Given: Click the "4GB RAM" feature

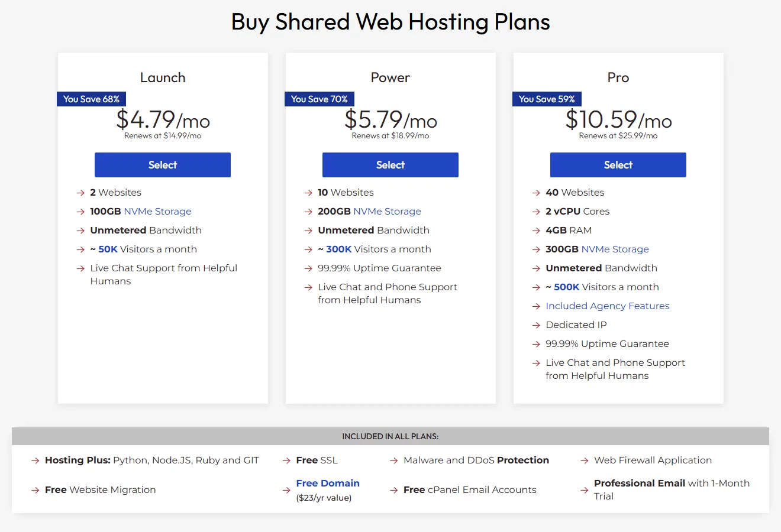Looking at the screenshot, I should click(x=569, y=230).
